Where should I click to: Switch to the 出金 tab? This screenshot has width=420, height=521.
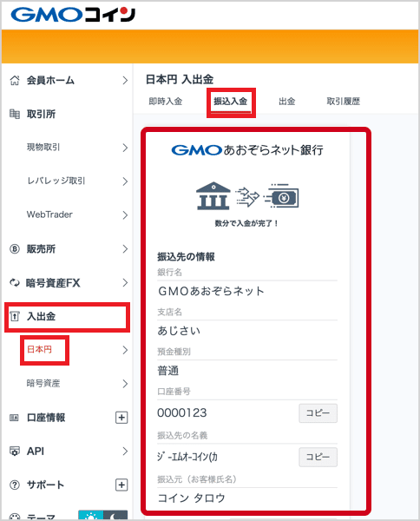coord(287,102)
